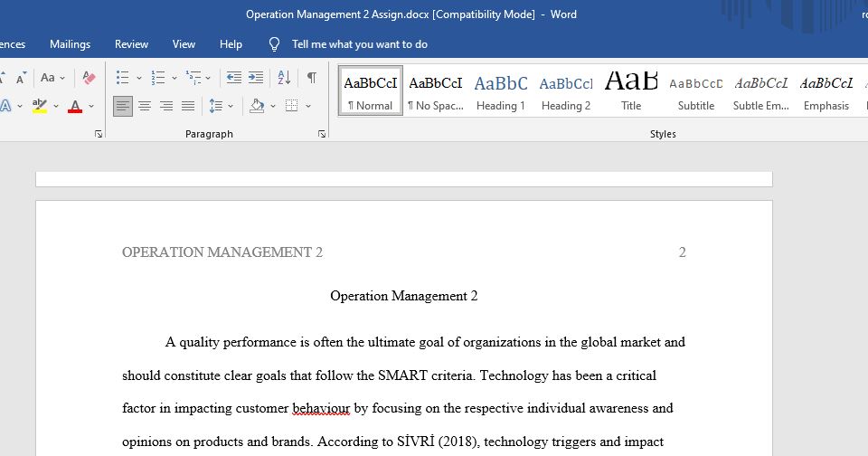Click the citation "SİVRİ (2018)"
The image size is (868, 456).
click(438, 441)
